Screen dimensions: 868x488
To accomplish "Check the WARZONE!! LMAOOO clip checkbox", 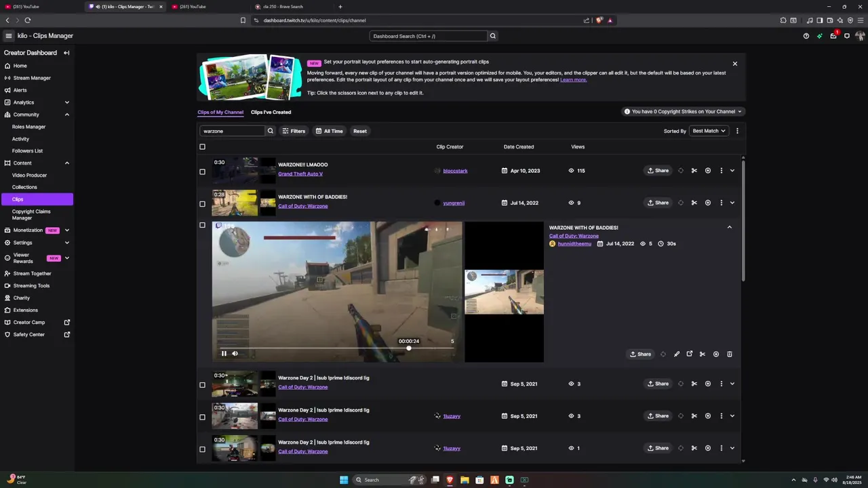I will pos(202,171).
